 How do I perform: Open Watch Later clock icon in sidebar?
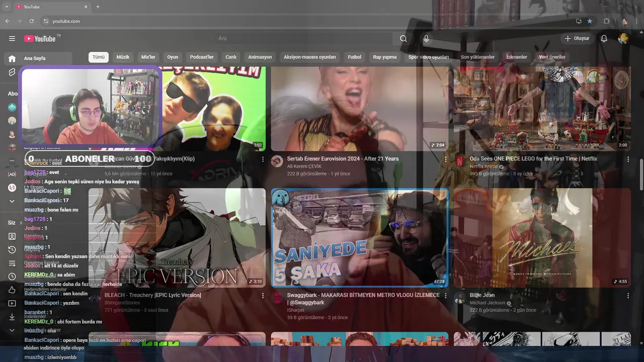[x=12, y=277]
